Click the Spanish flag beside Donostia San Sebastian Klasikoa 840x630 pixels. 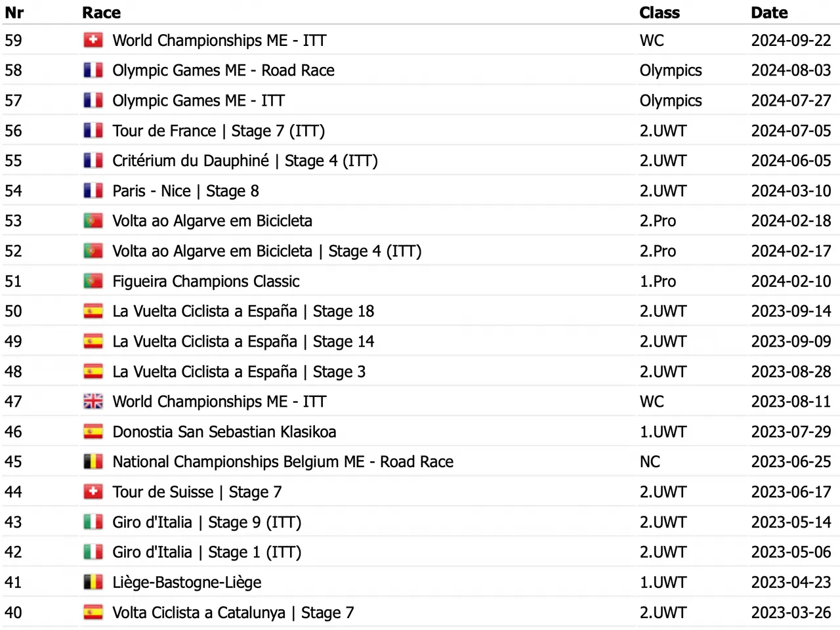(93, 432)
